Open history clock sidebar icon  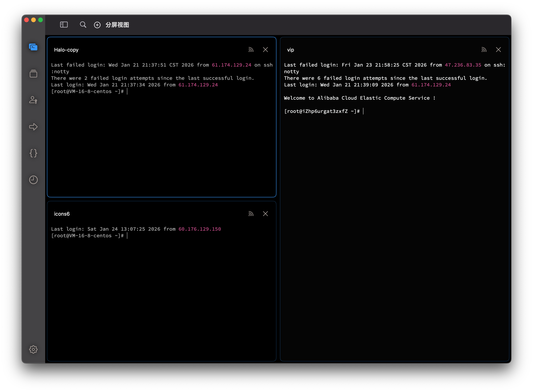[33, 180]
